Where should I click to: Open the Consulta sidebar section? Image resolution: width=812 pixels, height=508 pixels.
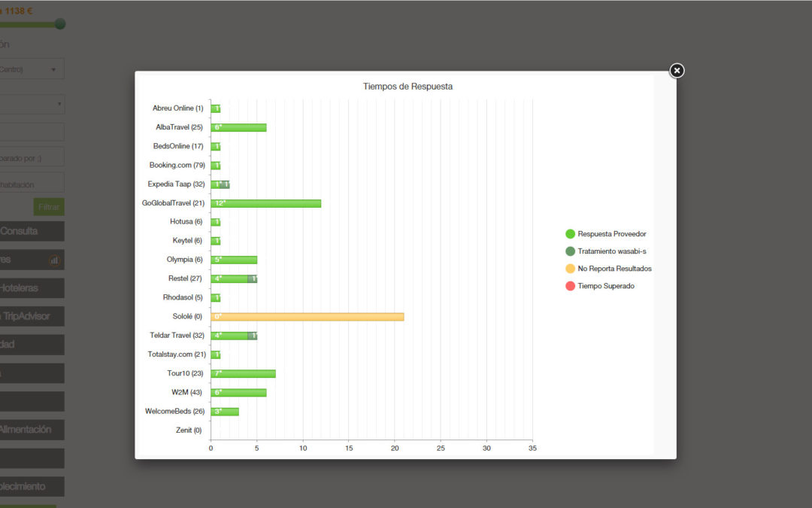[30, 231]
